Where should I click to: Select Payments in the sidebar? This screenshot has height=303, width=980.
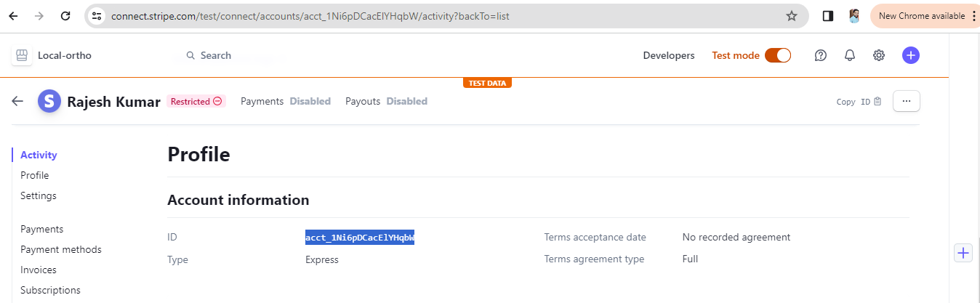click(42, 229)
